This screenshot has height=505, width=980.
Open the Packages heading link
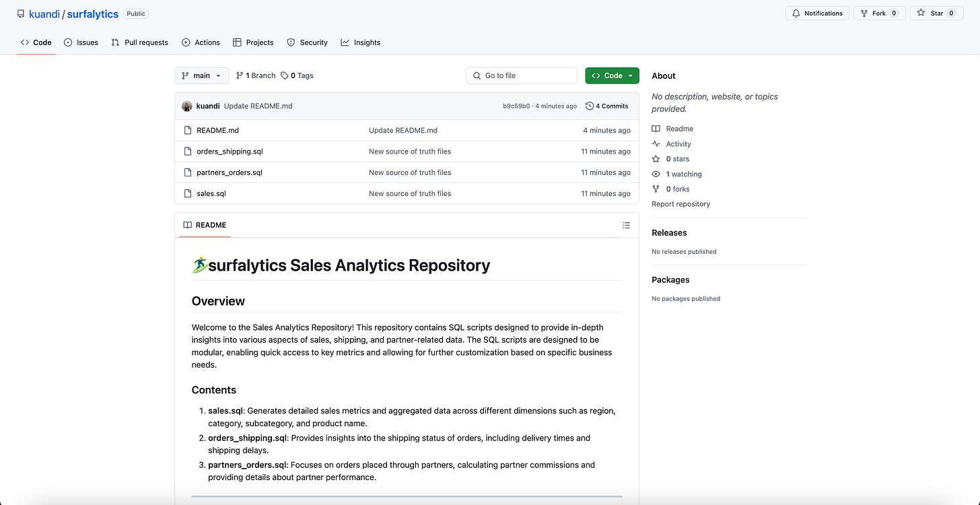click(x=670, y=280)
